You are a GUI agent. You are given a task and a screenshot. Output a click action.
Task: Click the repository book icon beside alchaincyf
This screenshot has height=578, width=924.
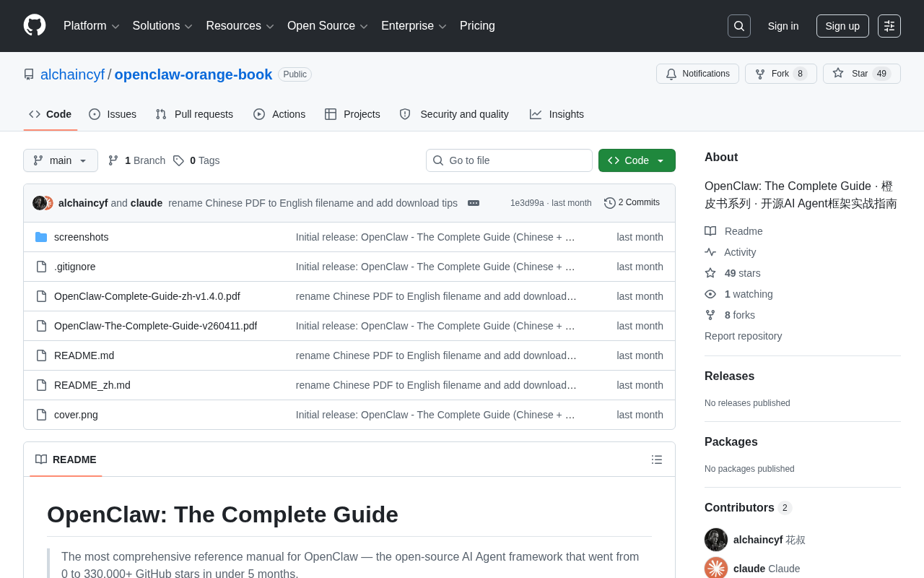click(29, 74)
